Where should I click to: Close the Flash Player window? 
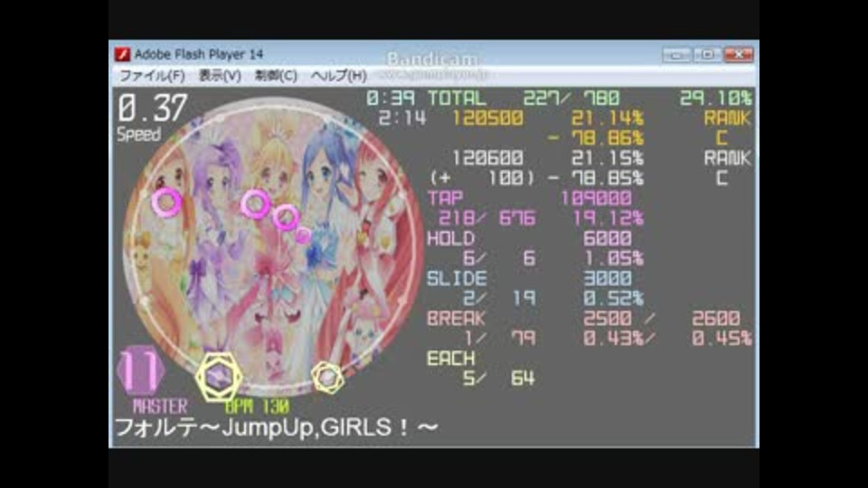(739, 54)
